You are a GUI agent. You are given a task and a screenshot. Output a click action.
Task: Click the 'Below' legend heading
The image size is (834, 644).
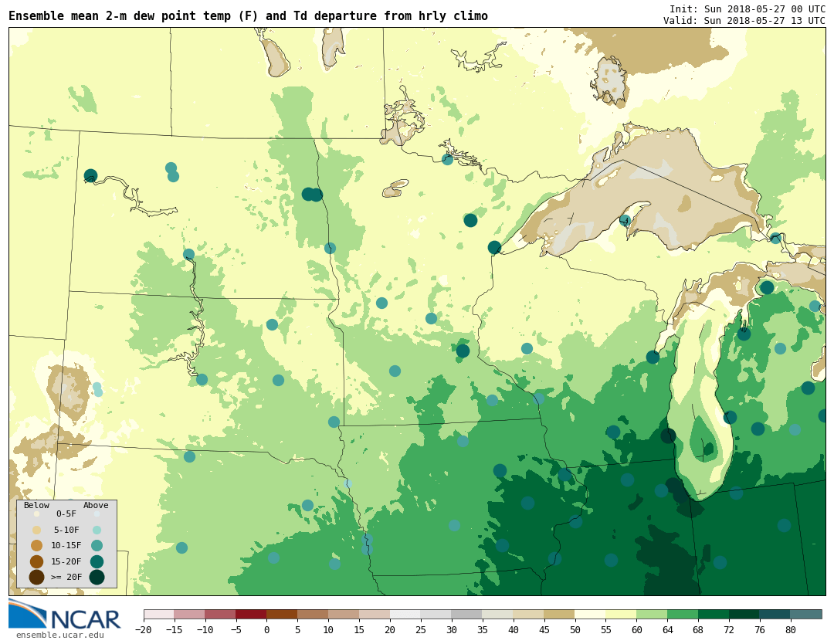pos(36,505)
